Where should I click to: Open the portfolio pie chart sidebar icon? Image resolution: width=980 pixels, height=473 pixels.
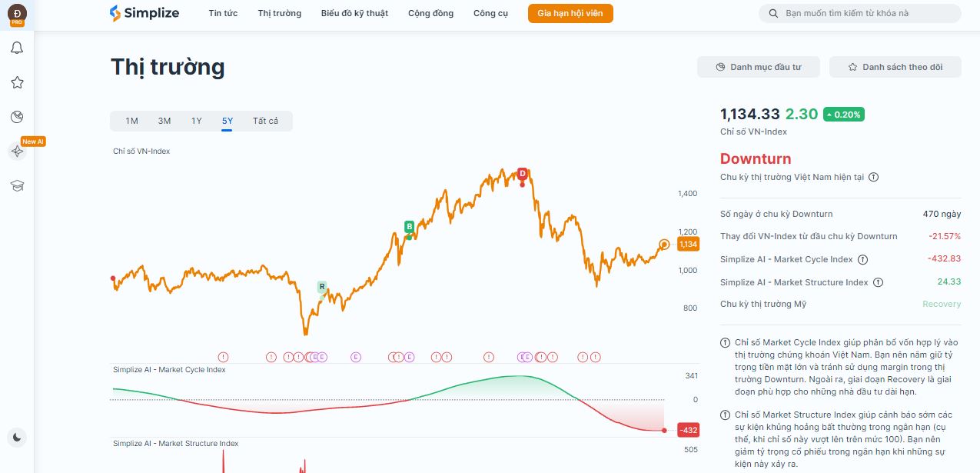tap(17, 117)
